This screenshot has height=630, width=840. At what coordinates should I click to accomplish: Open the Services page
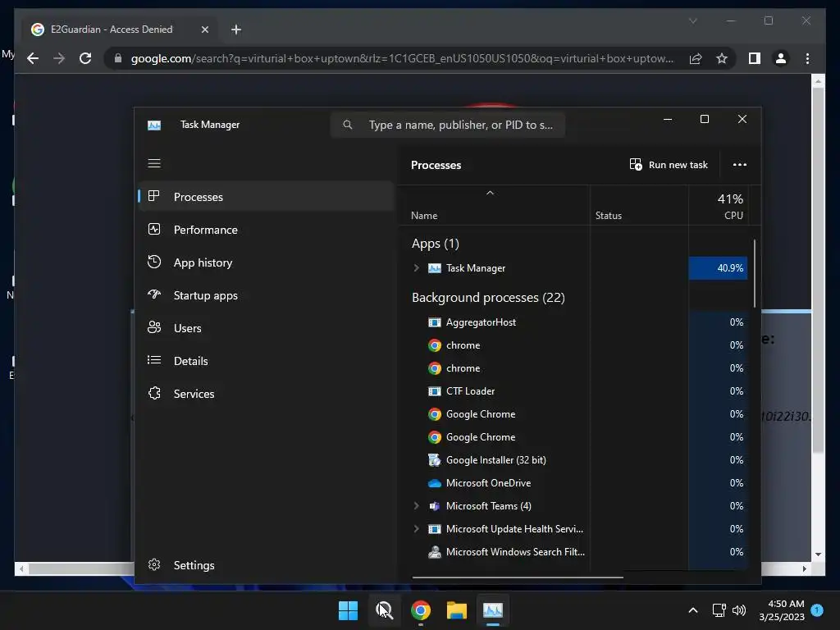click(x=267, y=394)
